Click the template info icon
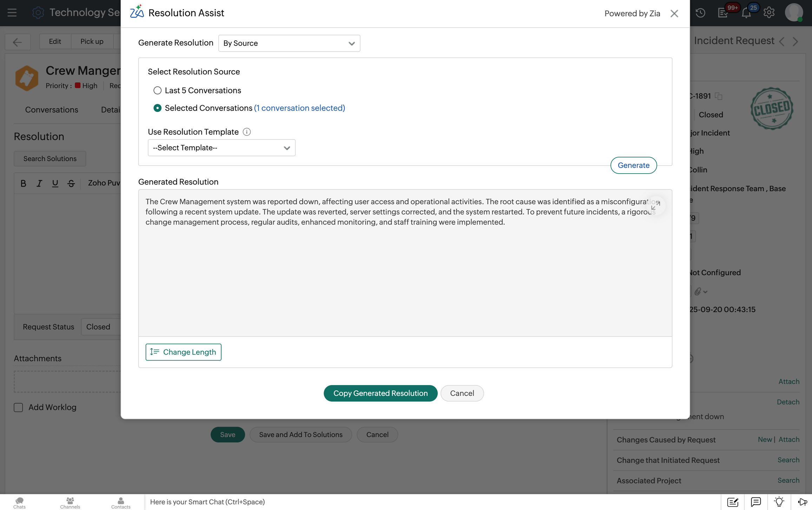This screenshot has width=812, height=510. (246, 132)
